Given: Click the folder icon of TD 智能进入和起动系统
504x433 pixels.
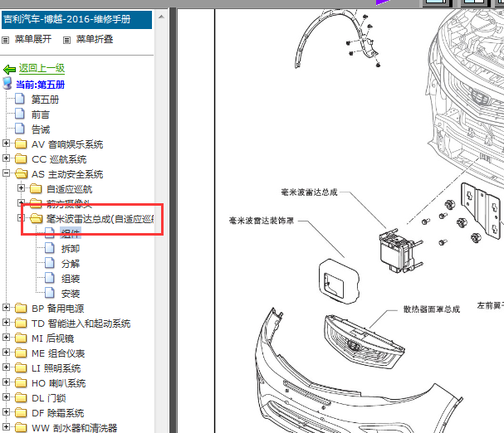Looking at the screenshot, I should tap(21, 323).
